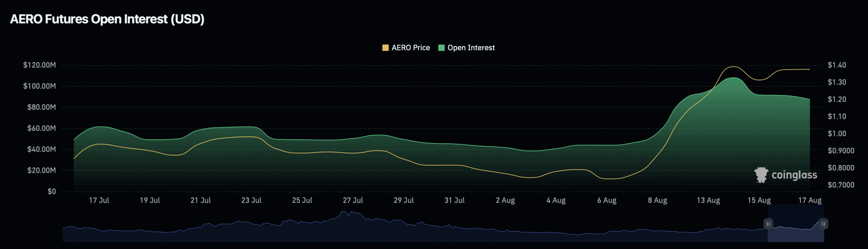This screenshot has height=249, width=868.
Task: Toggle the AERO Price legend entry
Action: 406,48
